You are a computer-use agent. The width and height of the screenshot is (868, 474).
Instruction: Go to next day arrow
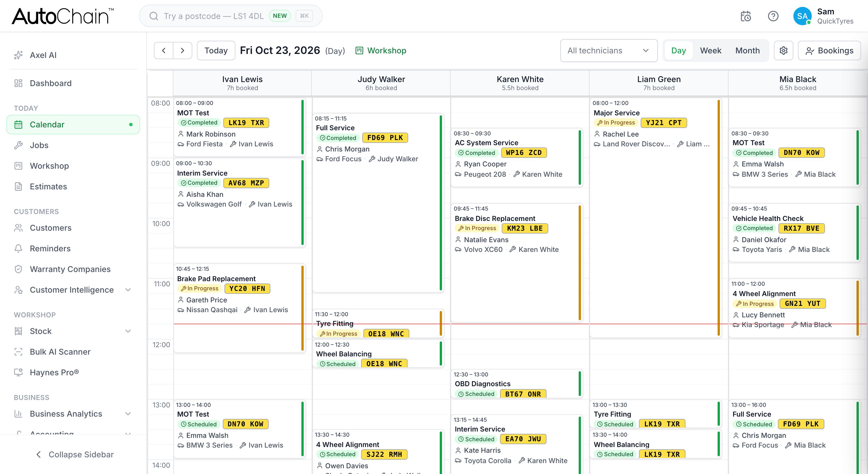coord(183,50)
